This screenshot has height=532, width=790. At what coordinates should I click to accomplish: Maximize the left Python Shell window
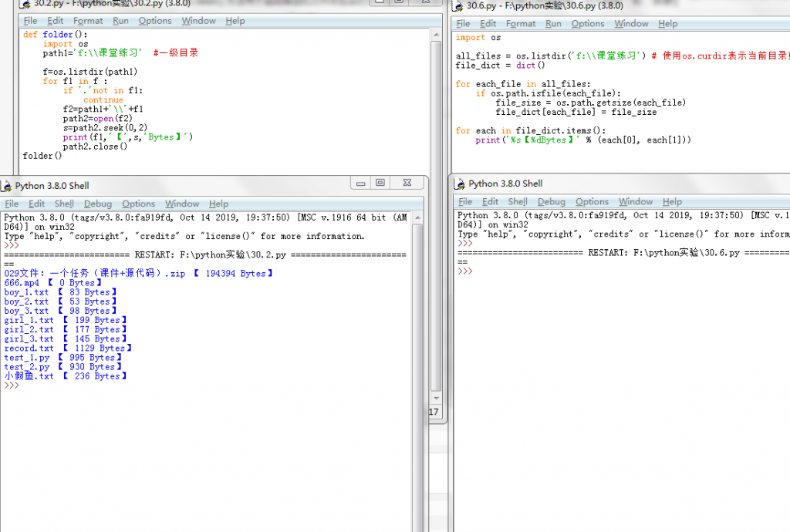pyautogui.click(x=380, y=183)
